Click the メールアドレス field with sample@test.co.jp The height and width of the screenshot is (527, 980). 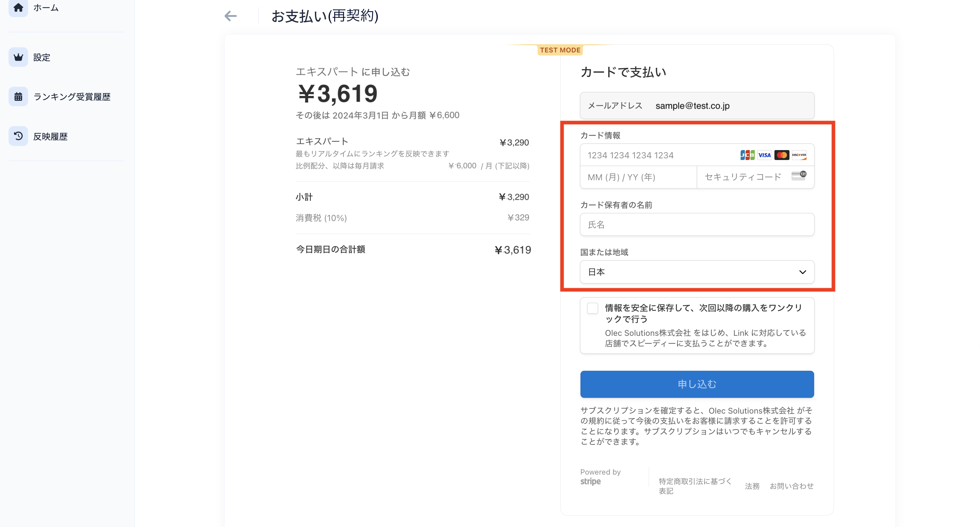click(697, 106)
